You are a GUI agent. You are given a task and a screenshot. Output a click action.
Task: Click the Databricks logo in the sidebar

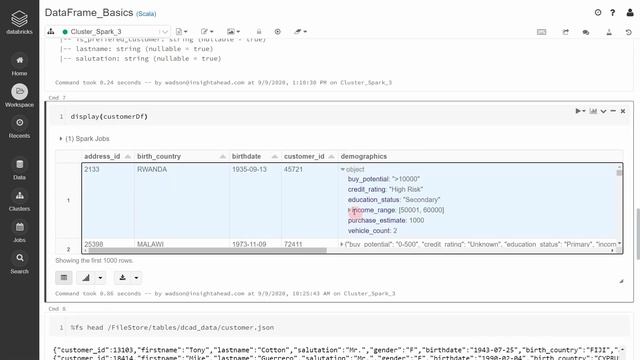pyautogui.click(x=19, y=22)
